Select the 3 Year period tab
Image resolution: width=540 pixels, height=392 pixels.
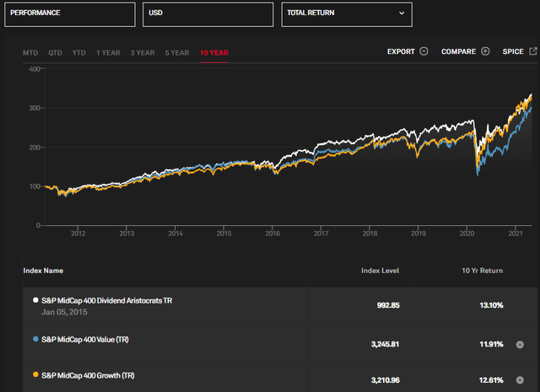tap(143, 53)
